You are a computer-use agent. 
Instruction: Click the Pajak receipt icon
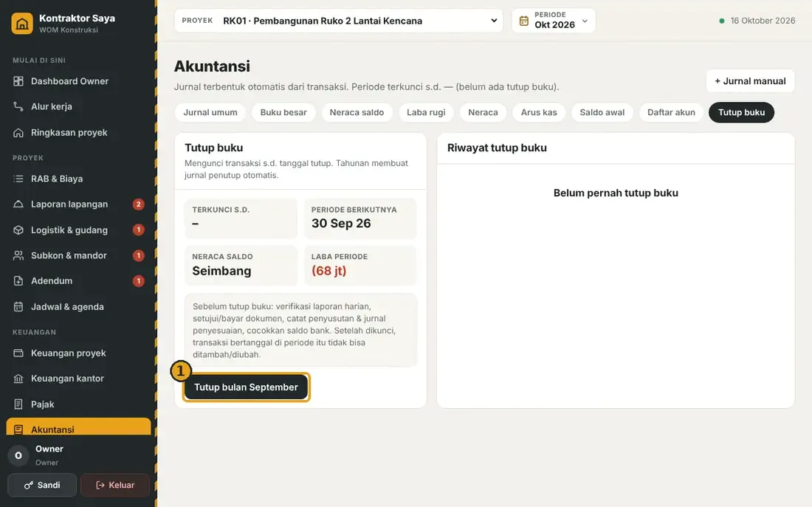click(18, 404)
